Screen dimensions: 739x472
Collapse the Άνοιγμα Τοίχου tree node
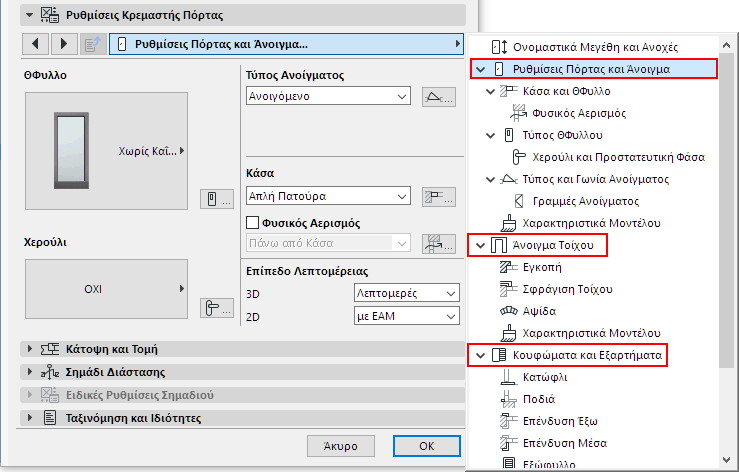(x=479, y=245)
